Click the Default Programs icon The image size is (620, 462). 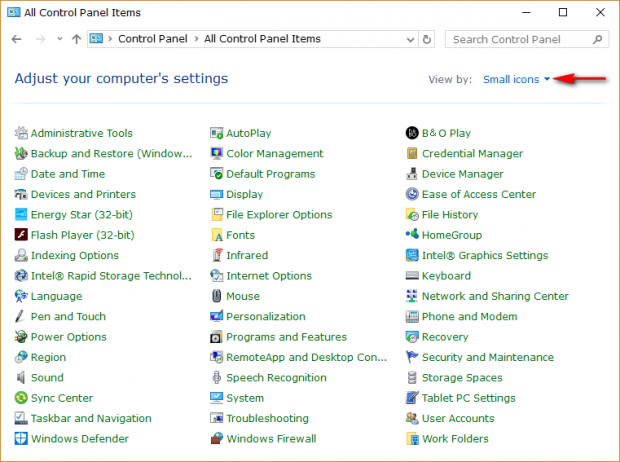coord(216,174)
